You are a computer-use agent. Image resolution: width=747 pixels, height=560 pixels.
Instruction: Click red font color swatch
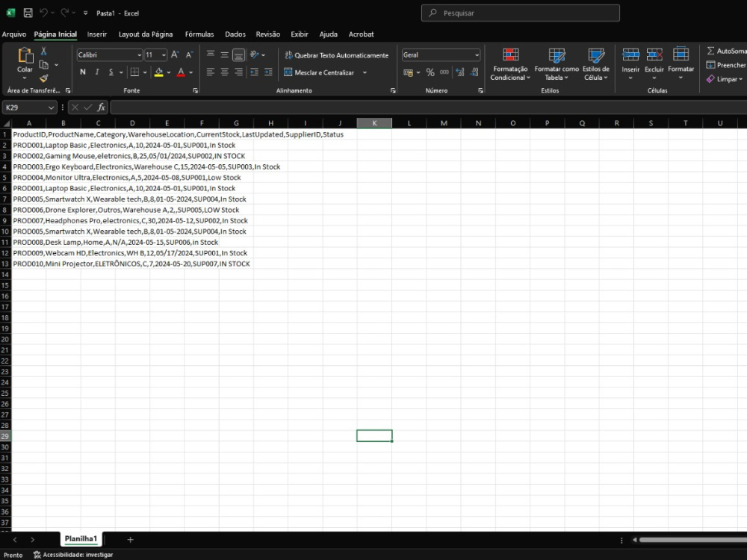181,72
